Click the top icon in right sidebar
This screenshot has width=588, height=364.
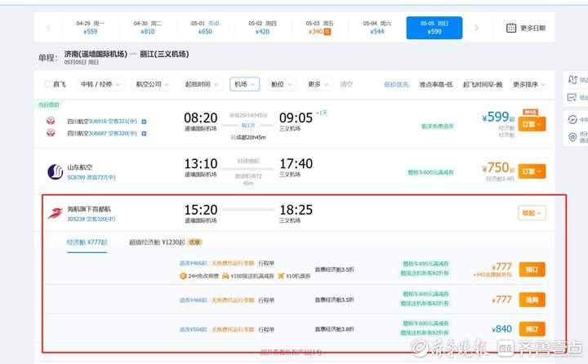(x=572, y=79)
